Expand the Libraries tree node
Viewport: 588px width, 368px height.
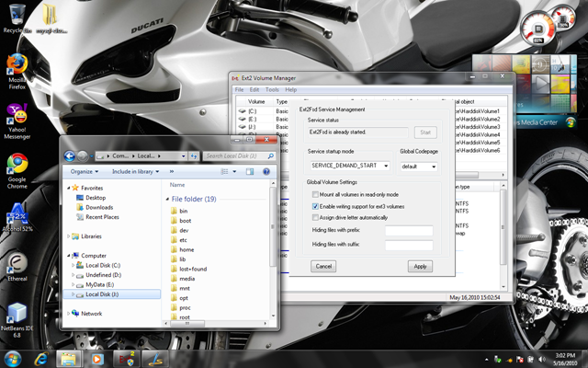69,236
